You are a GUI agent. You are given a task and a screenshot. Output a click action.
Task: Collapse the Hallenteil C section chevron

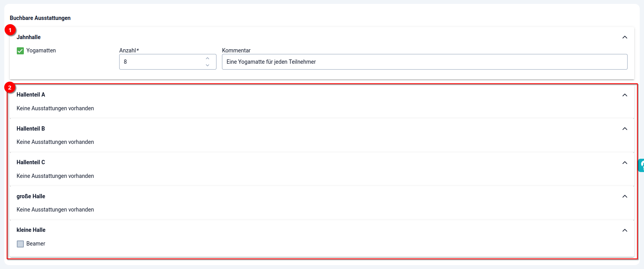tap(624, 163)
